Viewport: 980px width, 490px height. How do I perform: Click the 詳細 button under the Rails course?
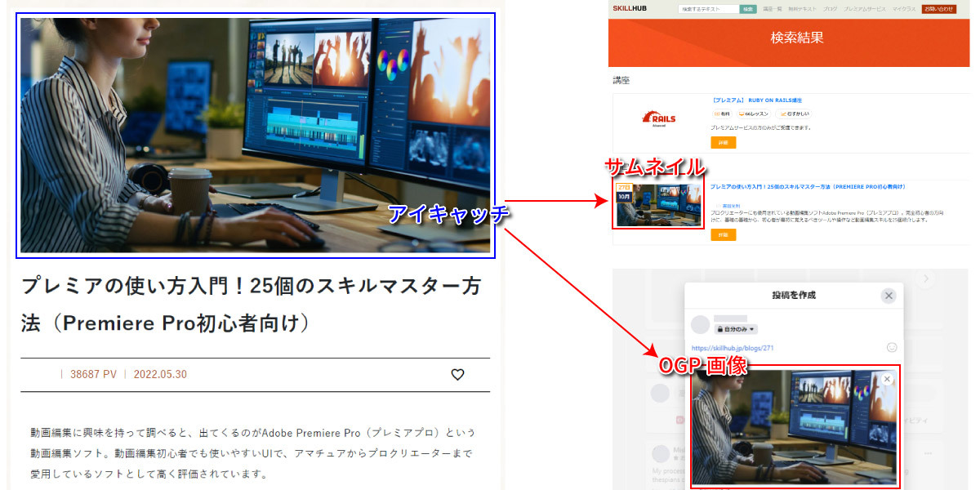coord(724,142)
